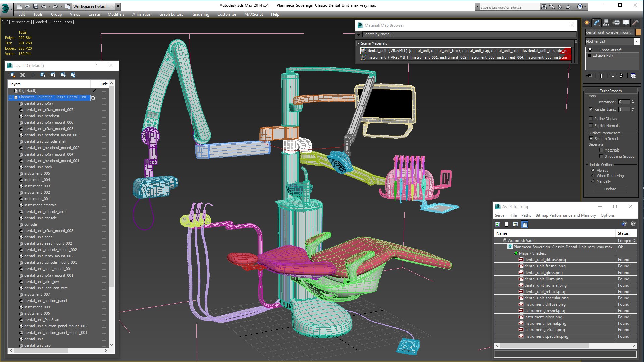Collapse Planmeca_Sovereign_Classic_Dental_Unit layer tree

coord(10,97)
